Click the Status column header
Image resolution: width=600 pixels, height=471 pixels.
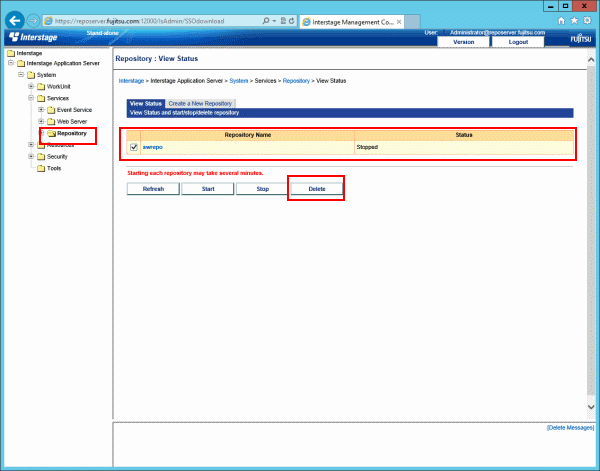[x=464, y=135]
